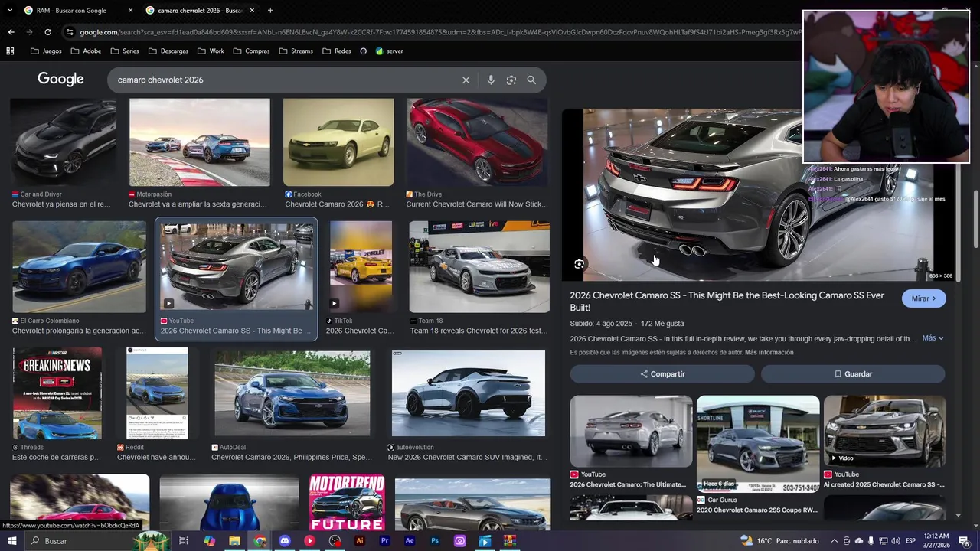Click the Google logo
The width and height of the screenshot is (980, 551).
click(60, 80)
